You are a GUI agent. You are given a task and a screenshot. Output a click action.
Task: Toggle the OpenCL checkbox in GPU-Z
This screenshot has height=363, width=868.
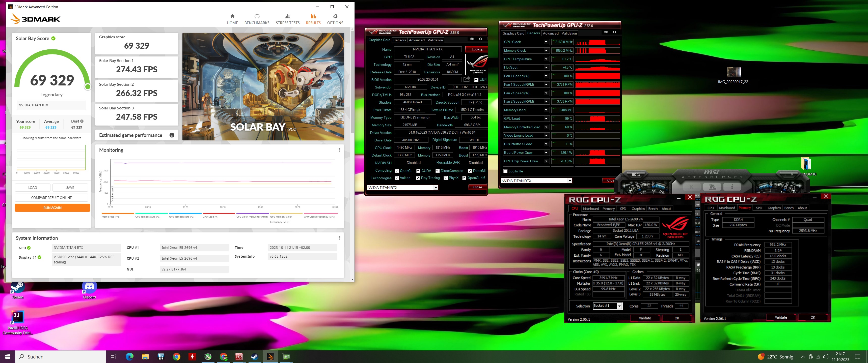pyautogui.click(x=397, y=171)
